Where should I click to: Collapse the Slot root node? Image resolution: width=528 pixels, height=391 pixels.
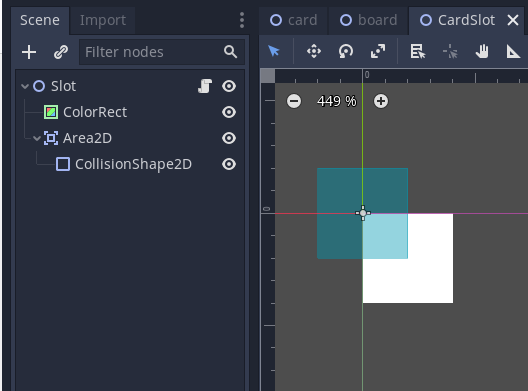click(x=25, y=86)
